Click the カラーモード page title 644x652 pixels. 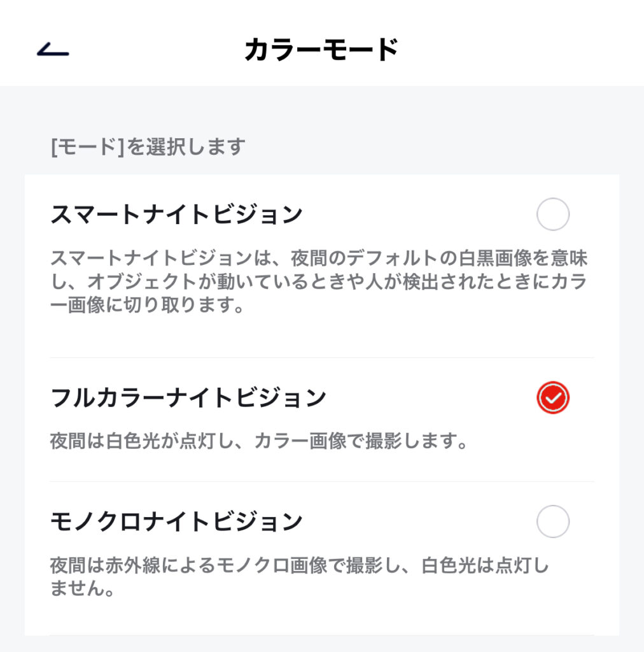[x=321, y=50]
